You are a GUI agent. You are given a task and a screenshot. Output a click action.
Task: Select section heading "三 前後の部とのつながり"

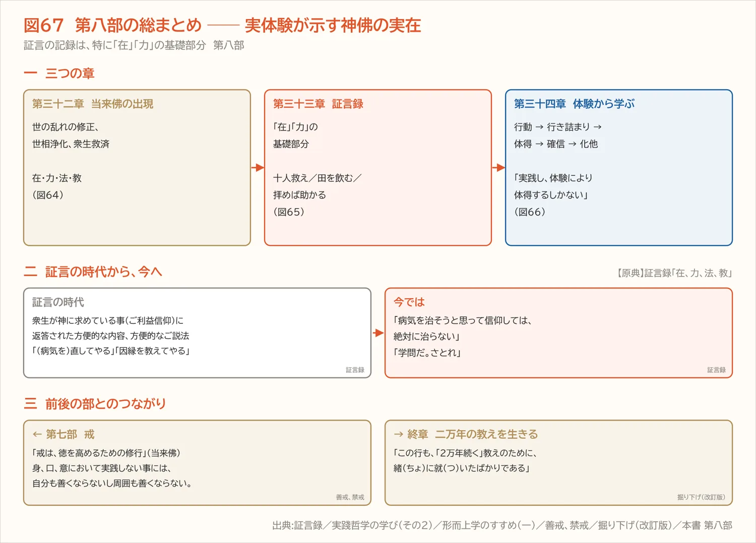(95, 404)
